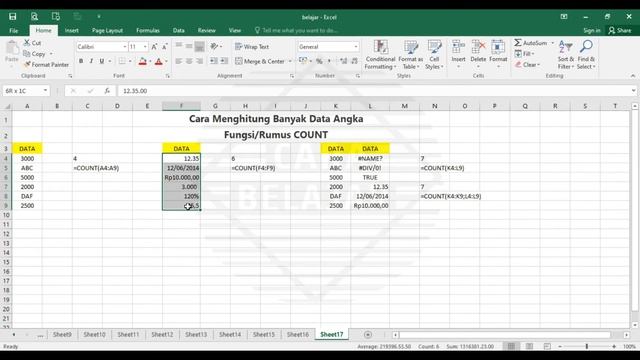The width and height of the screenshot is (640, 360).
Task: Increase decimal places
Action: (343, 61)
